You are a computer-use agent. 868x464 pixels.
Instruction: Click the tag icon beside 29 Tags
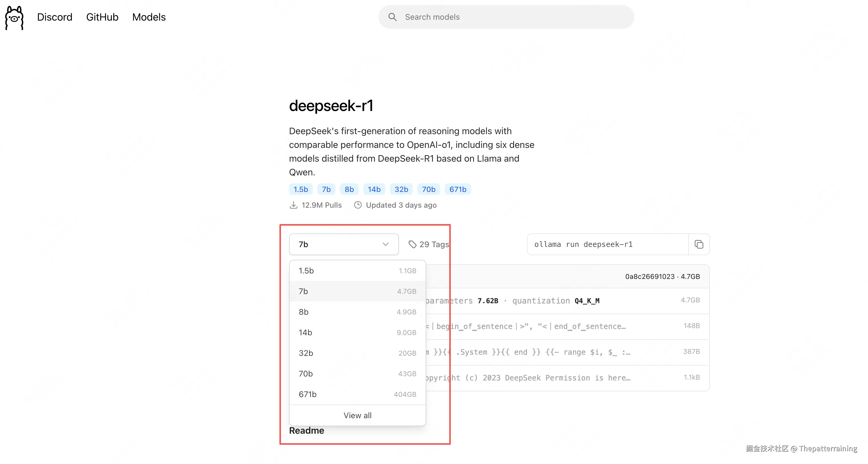tap(413, 244)
